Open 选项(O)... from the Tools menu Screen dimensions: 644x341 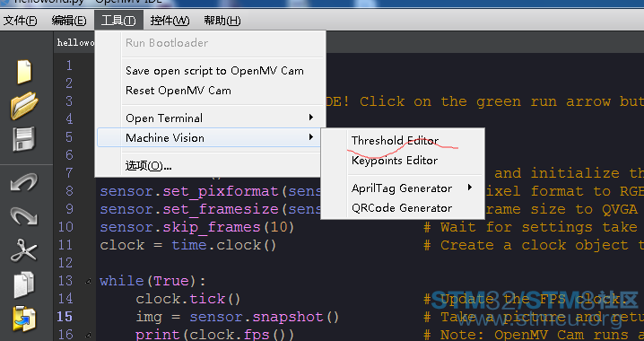pos(209,166)
